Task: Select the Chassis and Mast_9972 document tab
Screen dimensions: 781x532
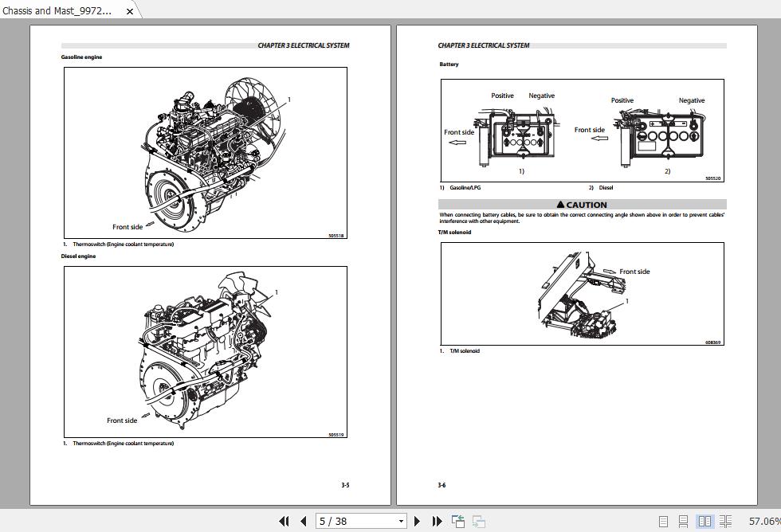Action: (60, 11)
